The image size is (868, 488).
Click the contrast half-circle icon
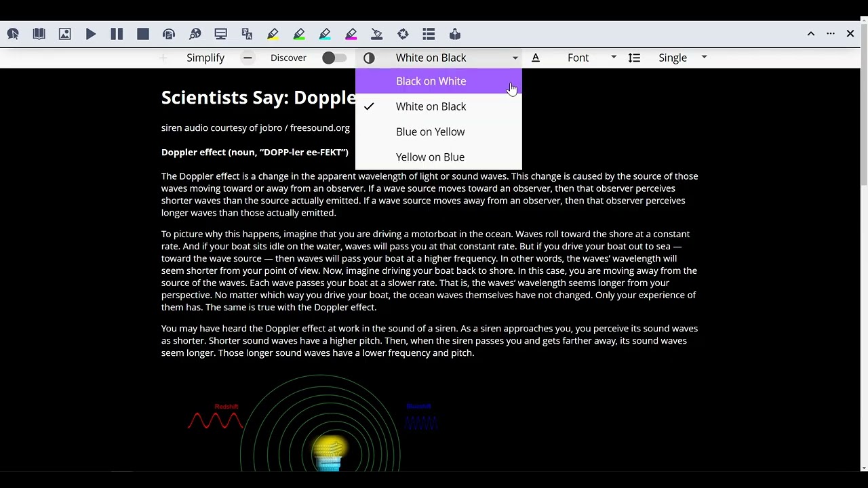point(369,58)
